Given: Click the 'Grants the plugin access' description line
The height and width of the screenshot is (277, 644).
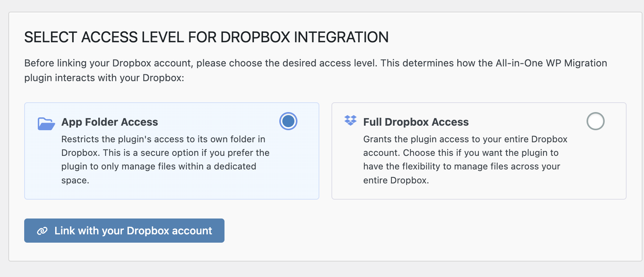Looking at the screenshot, I should coord(465,139).
